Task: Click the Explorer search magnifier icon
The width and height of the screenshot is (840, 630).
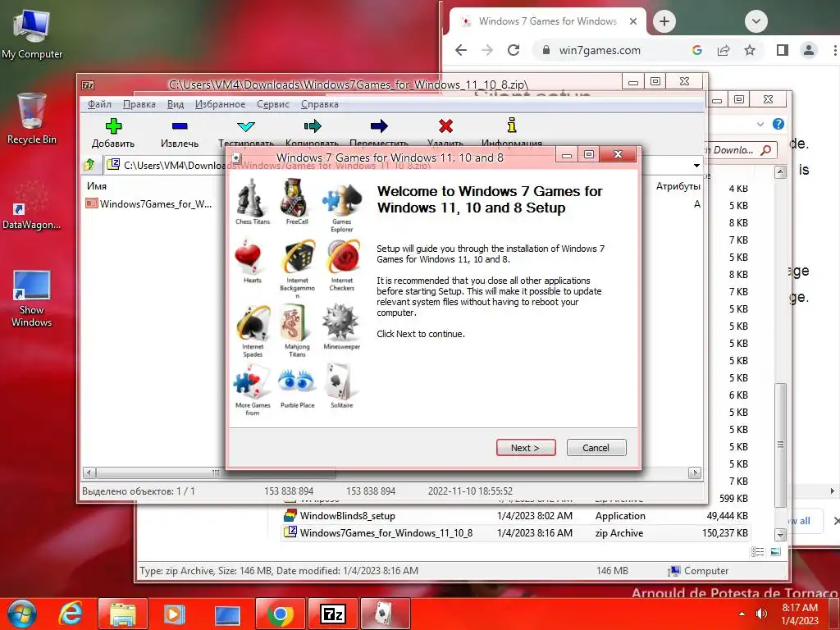Action: 766,150
